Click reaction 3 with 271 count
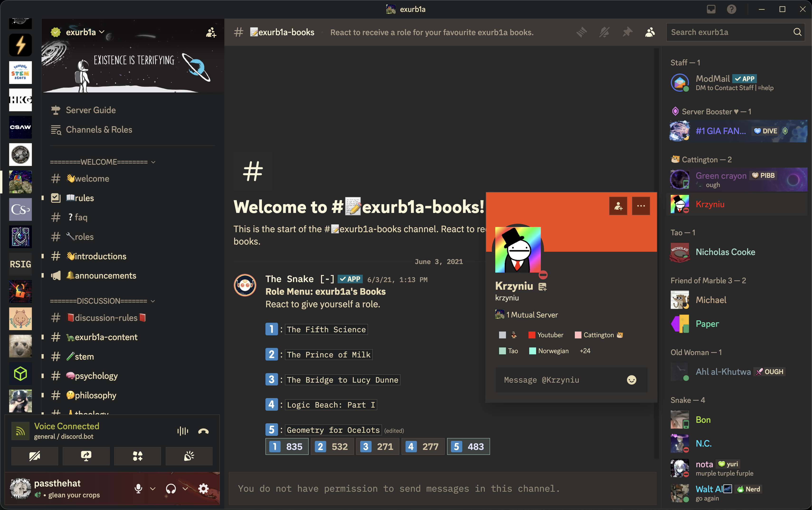 click(377, 447)
